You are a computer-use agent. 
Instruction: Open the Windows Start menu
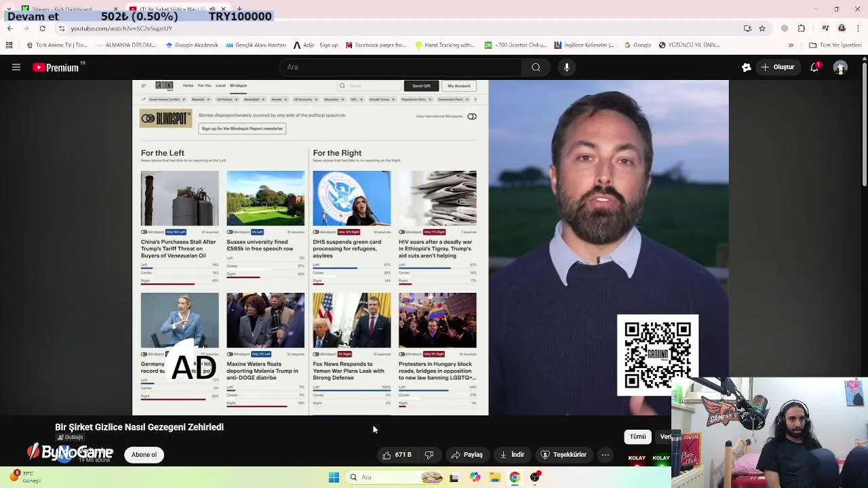click(334, 477)
